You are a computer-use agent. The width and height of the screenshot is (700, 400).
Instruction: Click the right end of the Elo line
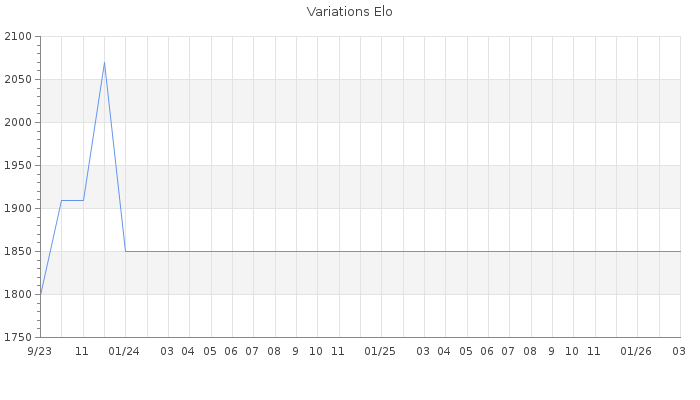tap(680, 251)
